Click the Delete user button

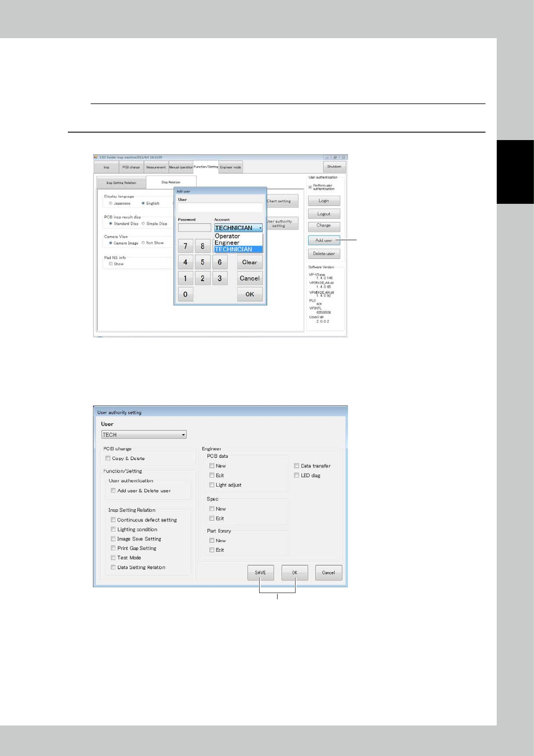point(324,254)
